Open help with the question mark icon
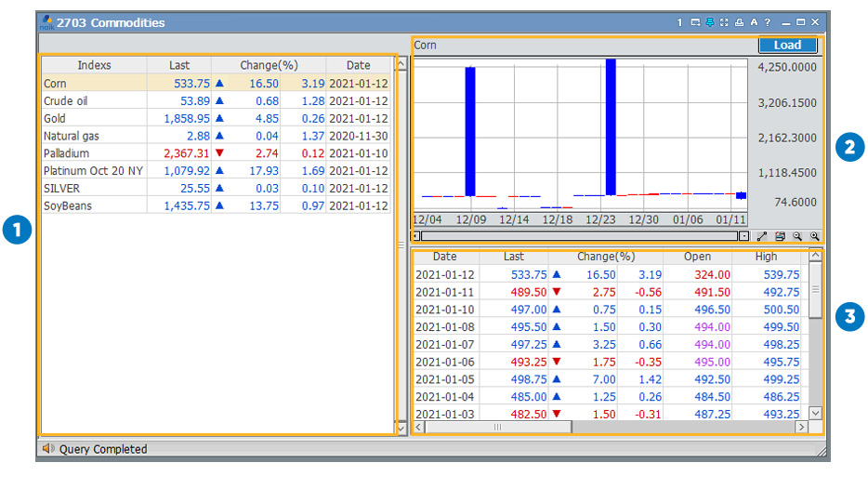This screenshot has height=489, width=868. click(768, 22)
